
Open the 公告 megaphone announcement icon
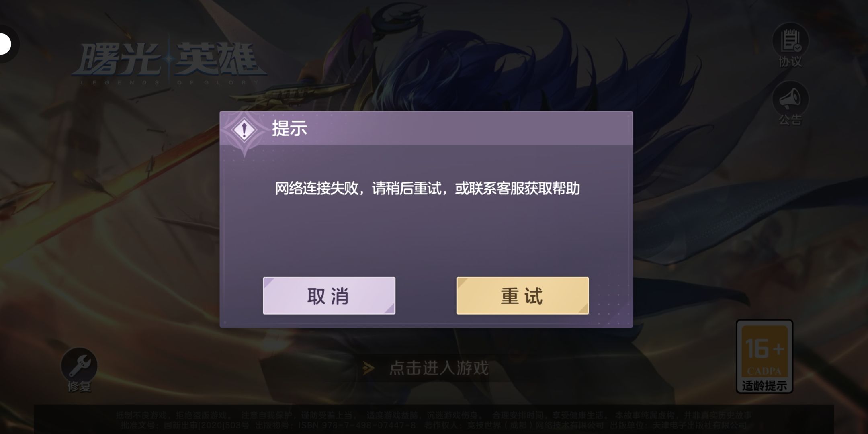pyautogui.click(x=790, y=98)
